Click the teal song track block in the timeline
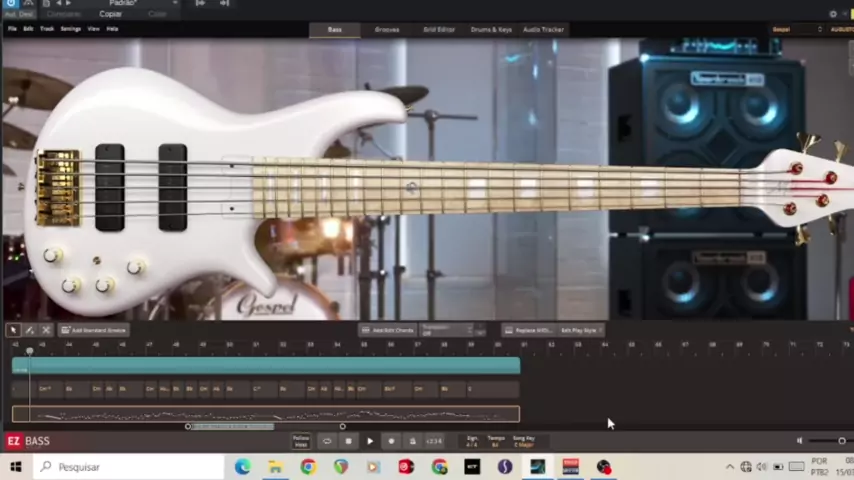Image resolution: width=854 pixels, height=480 pixels. [266, 366]
